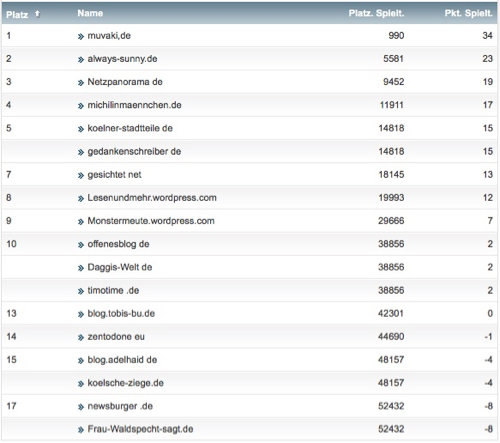
Task: Open the Netzpanorama de link
Action: click(x=125, y=82)
